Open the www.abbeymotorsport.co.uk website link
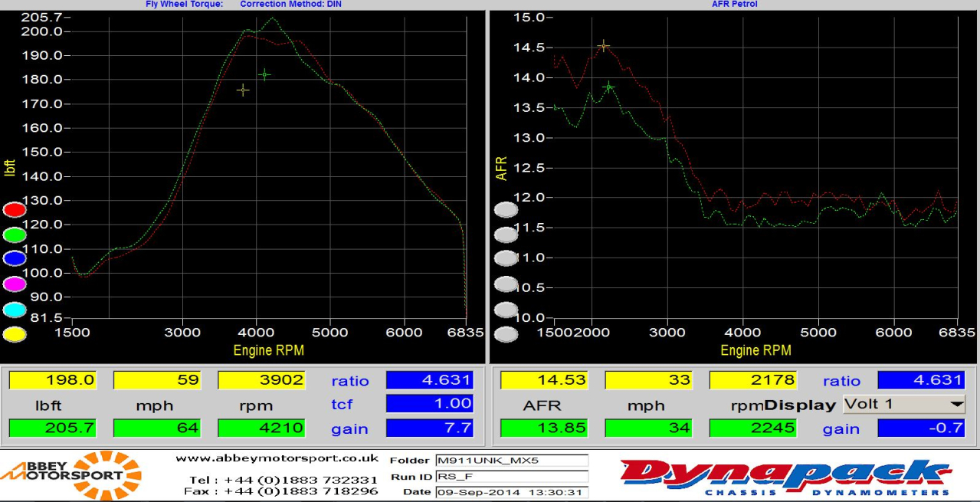Viewport: 980px width, 502px height. [x=277, y=458]
